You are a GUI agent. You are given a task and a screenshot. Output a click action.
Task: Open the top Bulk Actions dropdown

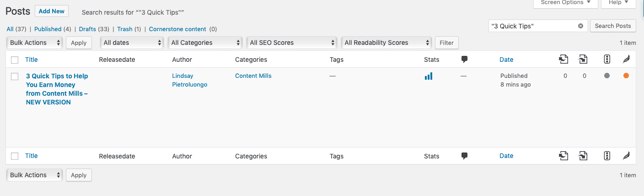(35, 43)
